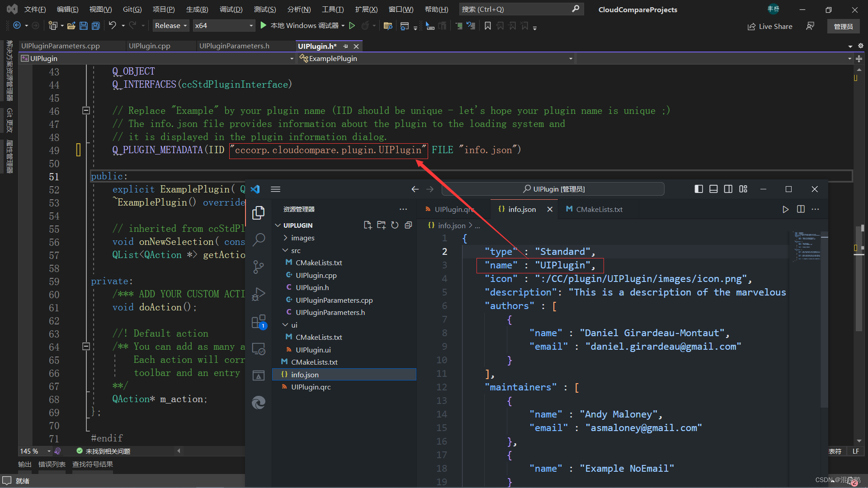
Task: Open the 输出 panel tab
Action: click(25, 465)
